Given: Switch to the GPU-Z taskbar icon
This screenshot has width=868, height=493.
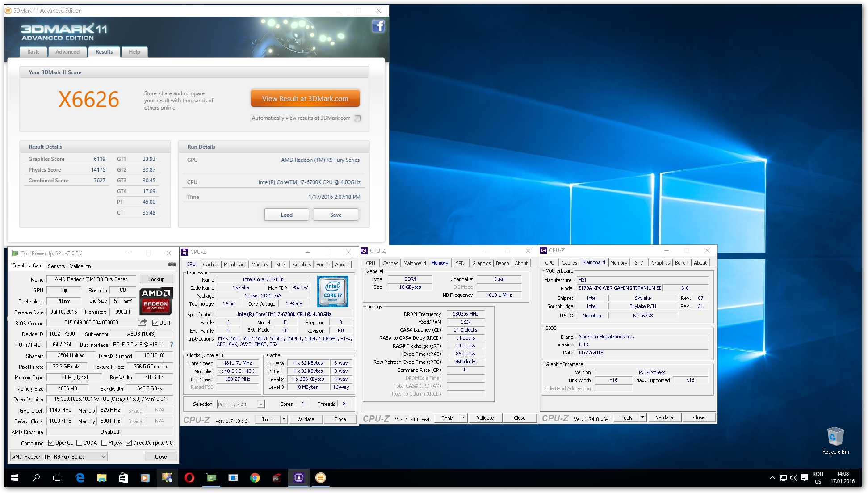Looking at the screenshot, I should pyautogui.click(x=211, y=478).
